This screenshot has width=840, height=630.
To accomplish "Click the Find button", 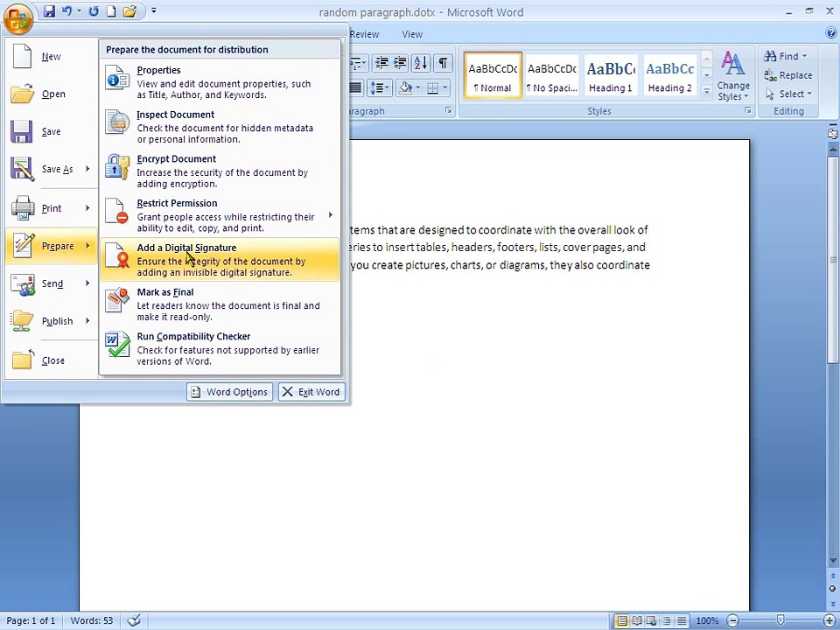I will coord(786,56).
